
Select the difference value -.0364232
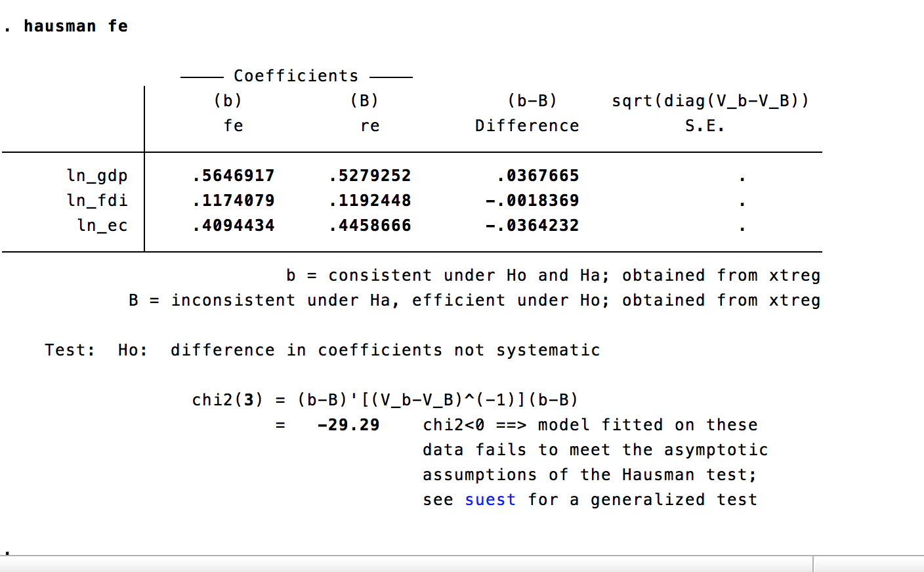click(x=533, y=226)
